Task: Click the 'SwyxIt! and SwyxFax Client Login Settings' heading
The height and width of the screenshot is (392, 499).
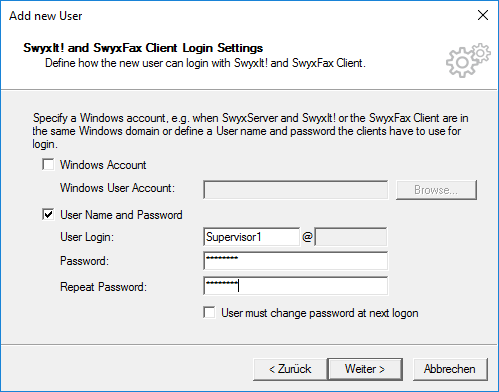Action: pyautogui.click(x=143, y=48)
